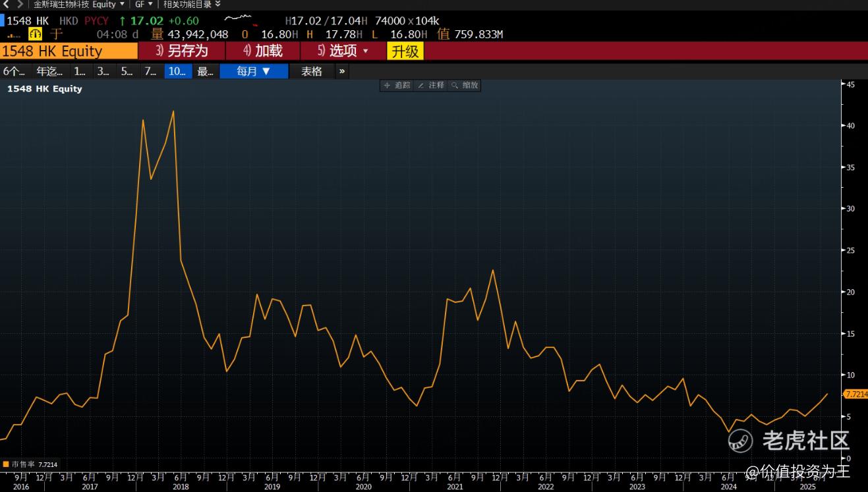The height and width of the screenshot is (492, 868).
Task: Select the 5... range tab
Action: click(127, 71)
